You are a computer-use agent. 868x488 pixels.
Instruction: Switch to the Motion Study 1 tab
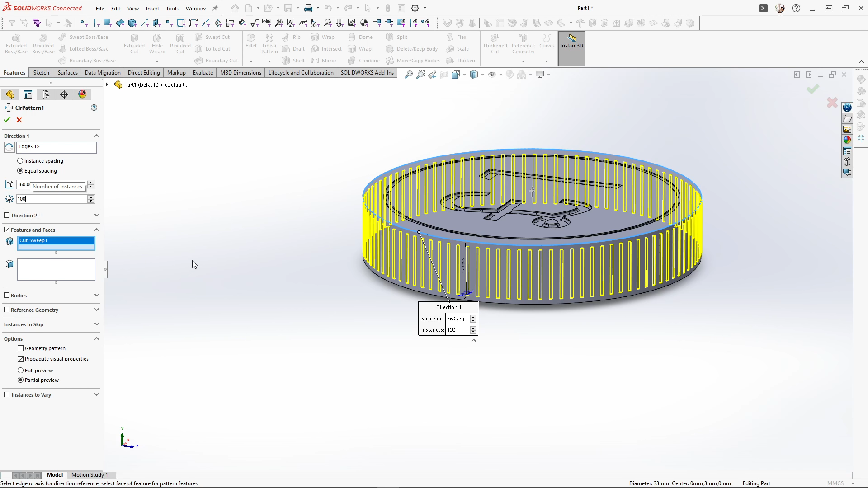click(x=90, y=474)
